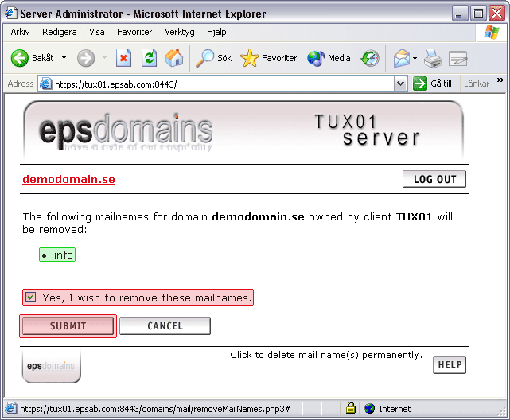Screen dimensions: 510x420
Task: Click the Stop loading icon
Action: [123, 58]
